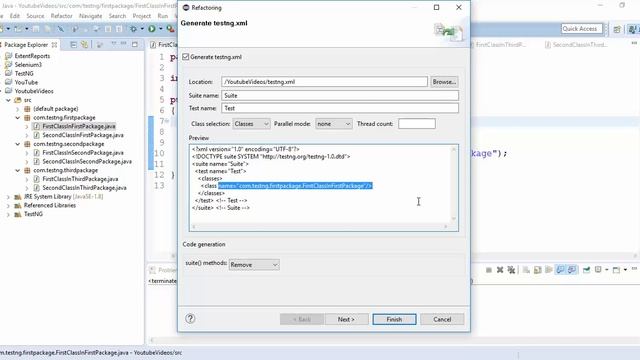Click the Run Last Tool toolbar icon
Screen dimensions: 640x360
coord(170,29)
